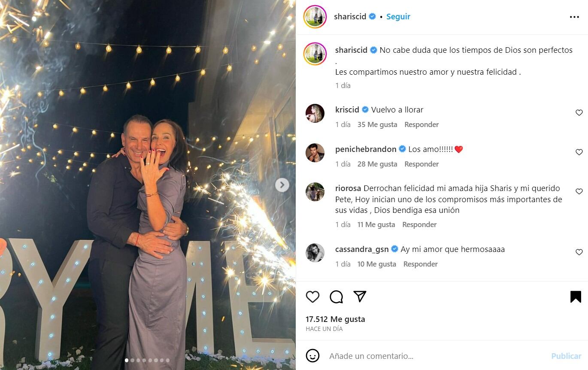This screenshot has height=370, width=588.
Task: Go to the next photo in carousel
Action: 282,185
